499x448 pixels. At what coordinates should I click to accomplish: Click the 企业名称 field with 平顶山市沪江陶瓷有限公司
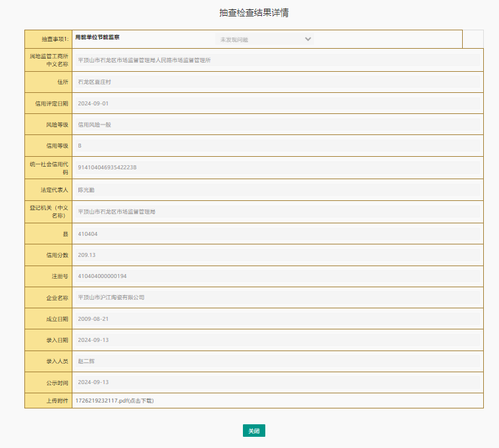[277, 297]
